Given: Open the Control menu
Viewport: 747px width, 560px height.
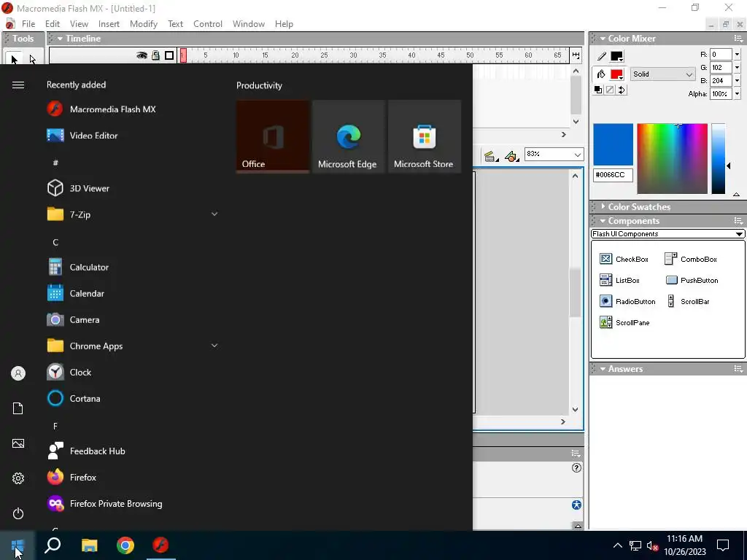Looking at the screenshot, I should click(x=208, y=24).
